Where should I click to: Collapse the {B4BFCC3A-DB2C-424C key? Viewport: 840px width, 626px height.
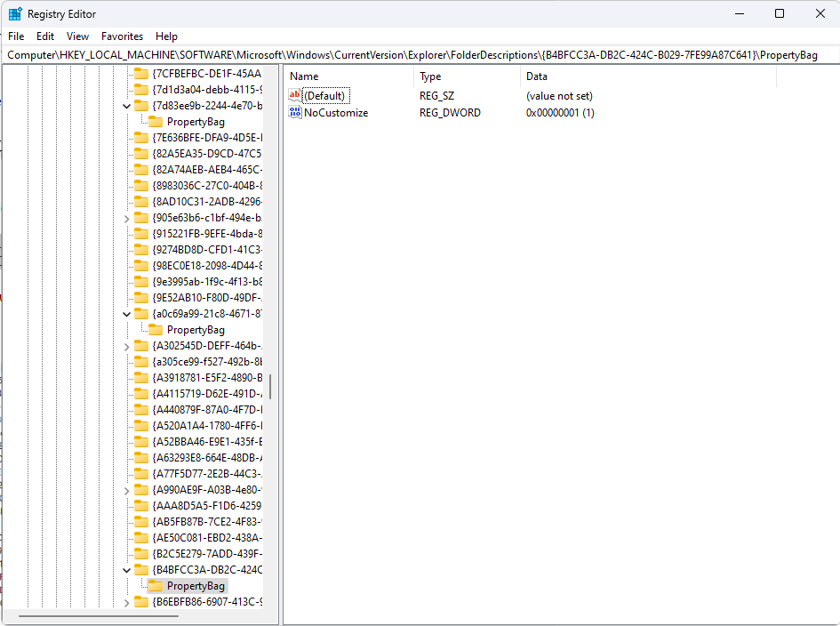[126, 570]
